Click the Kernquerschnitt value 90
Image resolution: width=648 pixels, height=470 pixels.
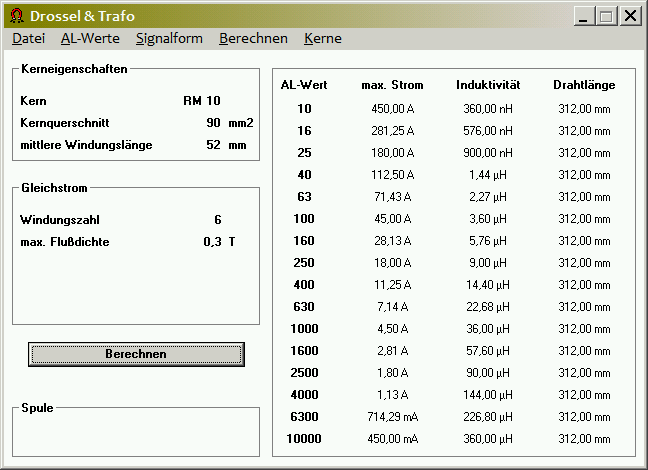[x=213, y=123]
